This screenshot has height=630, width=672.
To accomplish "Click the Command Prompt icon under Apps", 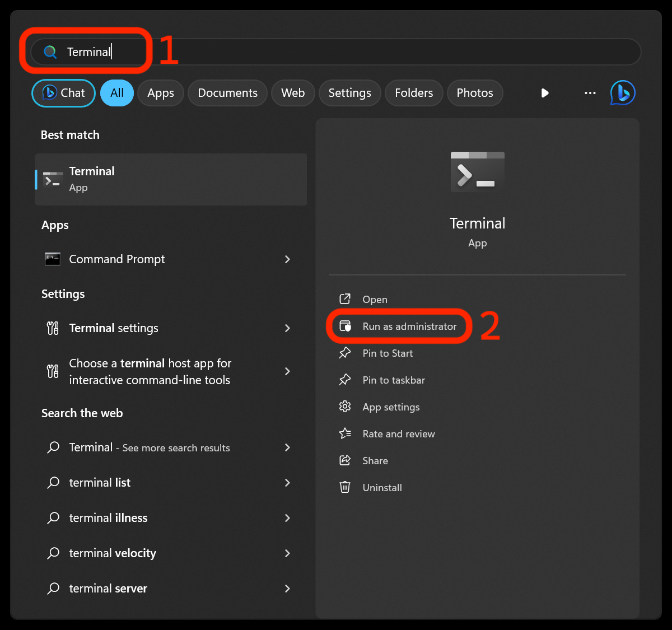I will point(52,259).
